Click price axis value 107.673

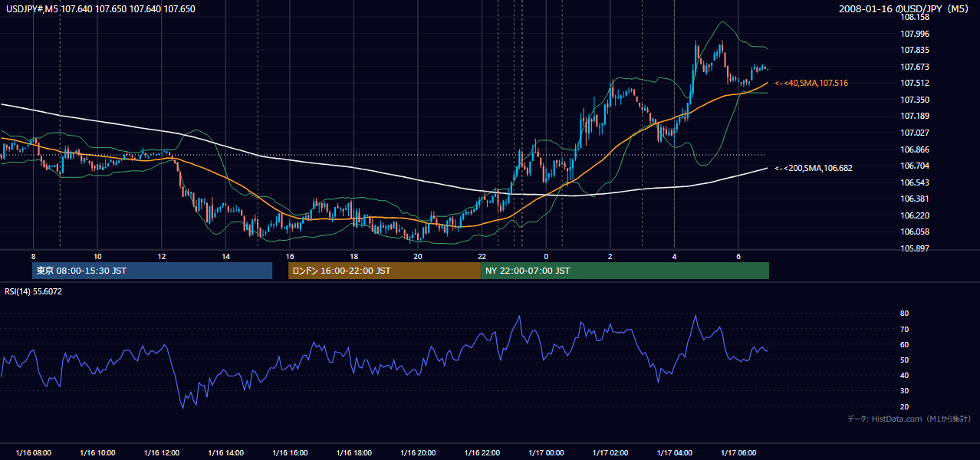[915, 67]
